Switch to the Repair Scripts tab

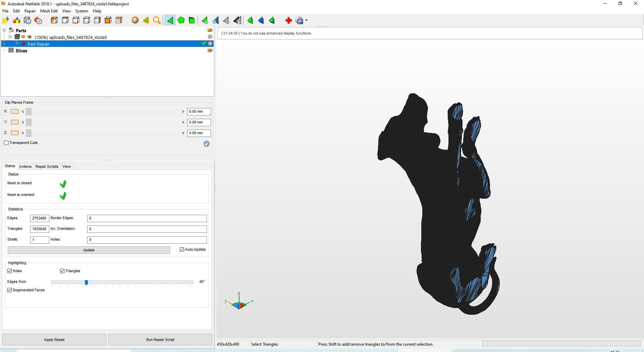pos(47,166)
